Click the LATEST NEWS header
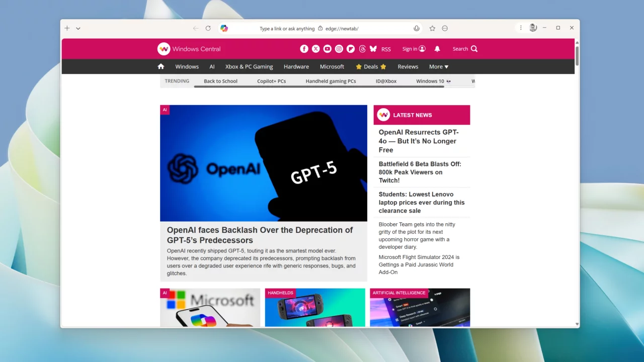644x362 pixels. click(422, 115)
